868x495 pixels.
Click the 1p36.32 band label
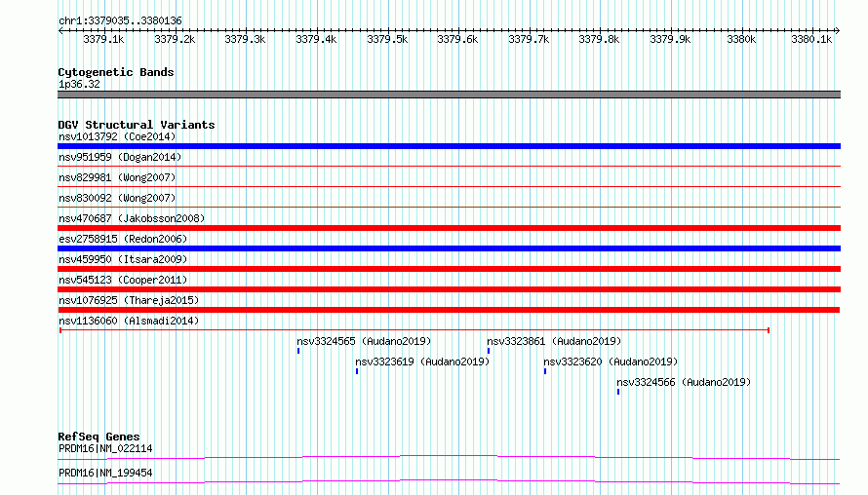79,84
